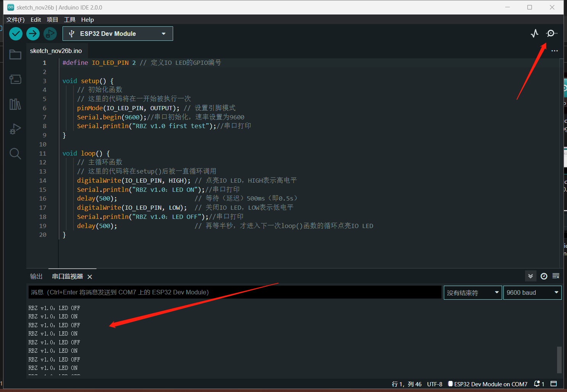Toggle serial monitor autoscroll double-arrow icon
Screen dimensions: 567x392
pyautogui.click(x=530, y=276)
